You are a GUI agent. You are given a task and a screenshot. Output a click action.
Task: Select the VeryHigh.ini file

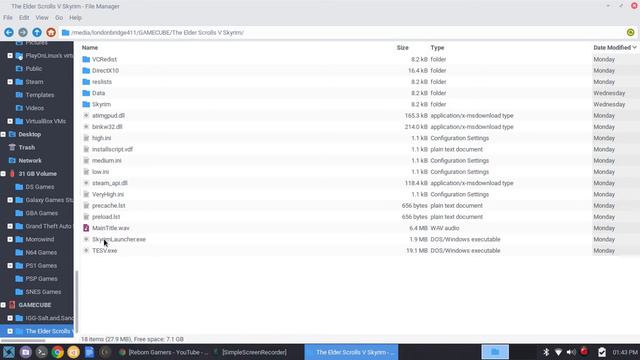108,194
